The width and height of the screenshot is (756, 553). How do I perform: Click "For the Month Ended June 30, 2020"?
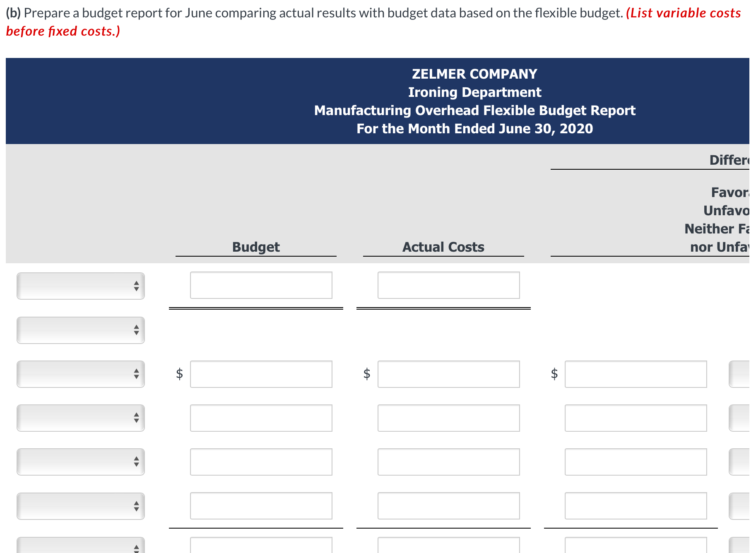(474, 129)
